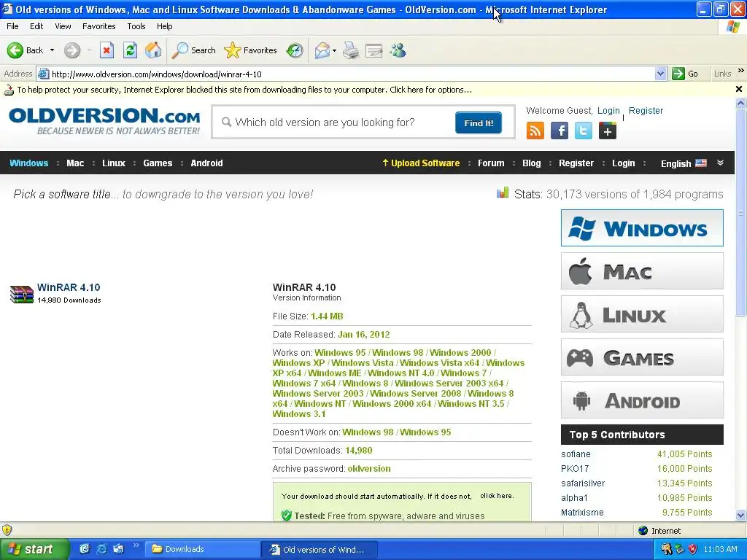Expand the address bar URL dropdown
Screen dimensions: 747x560
tap(660, 74)
